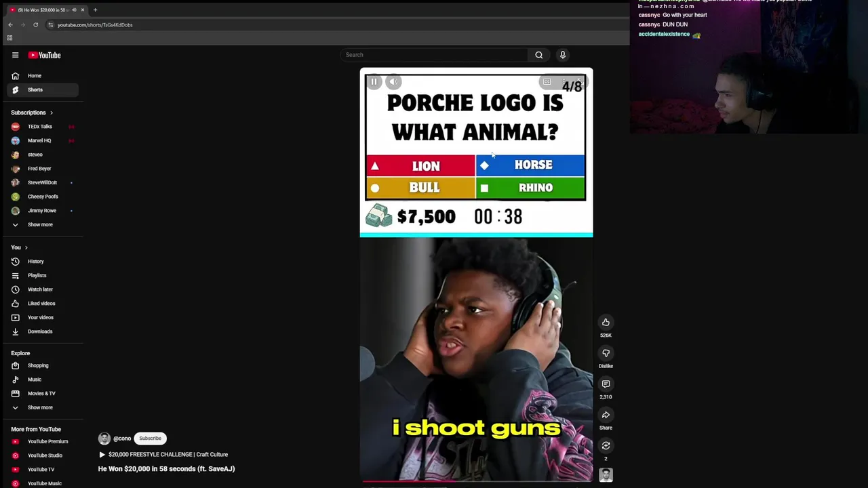Click the search magnifier button
The image size is (868, 488).
point(539,55)
